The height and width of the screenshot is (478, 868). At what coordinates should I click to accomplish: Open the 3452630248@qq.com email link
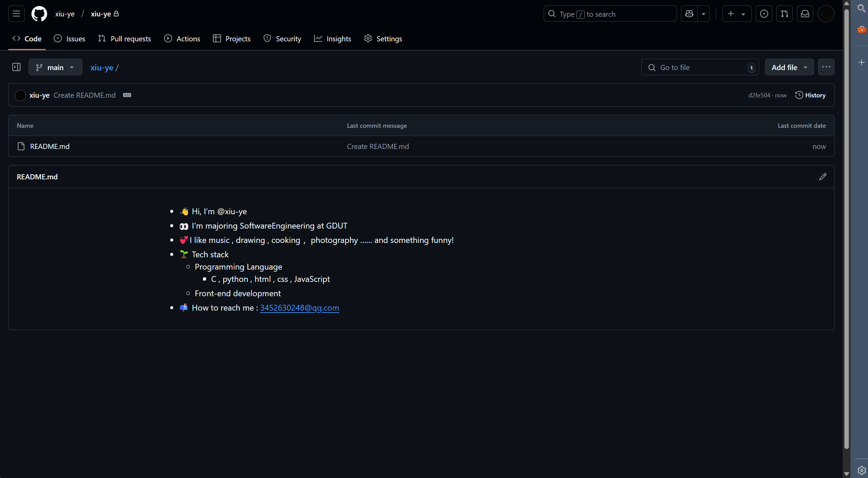tap(299, 308)
